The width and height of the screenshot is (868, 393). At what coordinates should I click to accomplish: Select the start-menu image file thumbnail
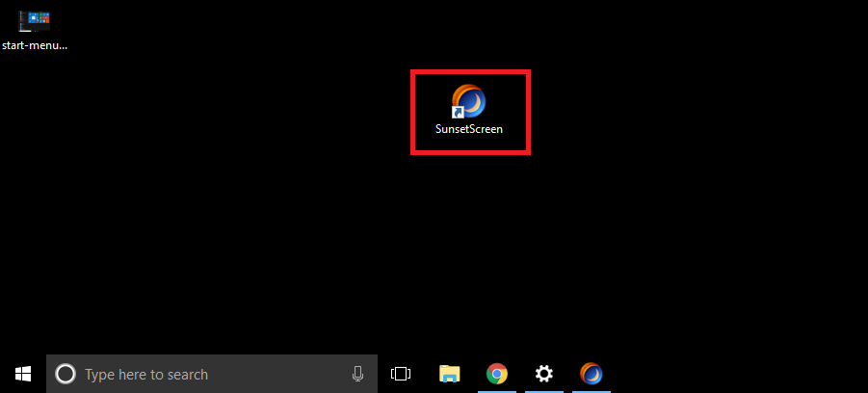(x=35, y=19)
